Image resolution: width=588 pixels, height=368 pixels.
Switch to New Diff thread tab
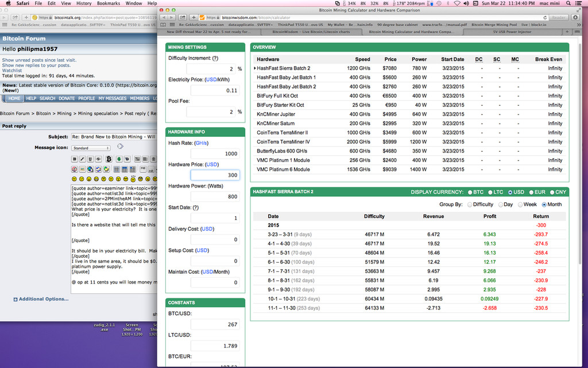coord(208,32)
